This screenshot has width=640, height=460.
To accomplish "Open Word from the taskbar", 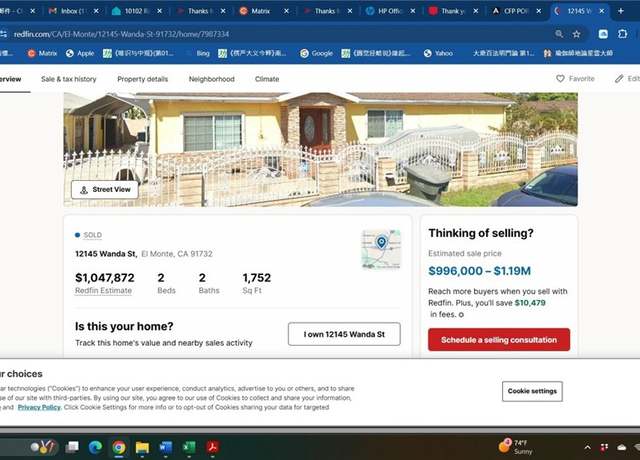I will click(x=166, y=447).
